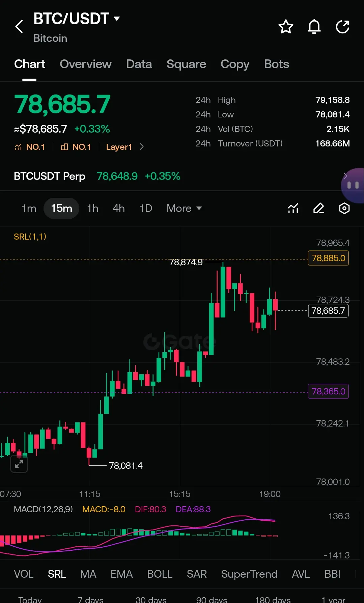Open BTCUSDT Perp row chevron
This screenshot has height=603, width=364.
click(345, 176)
